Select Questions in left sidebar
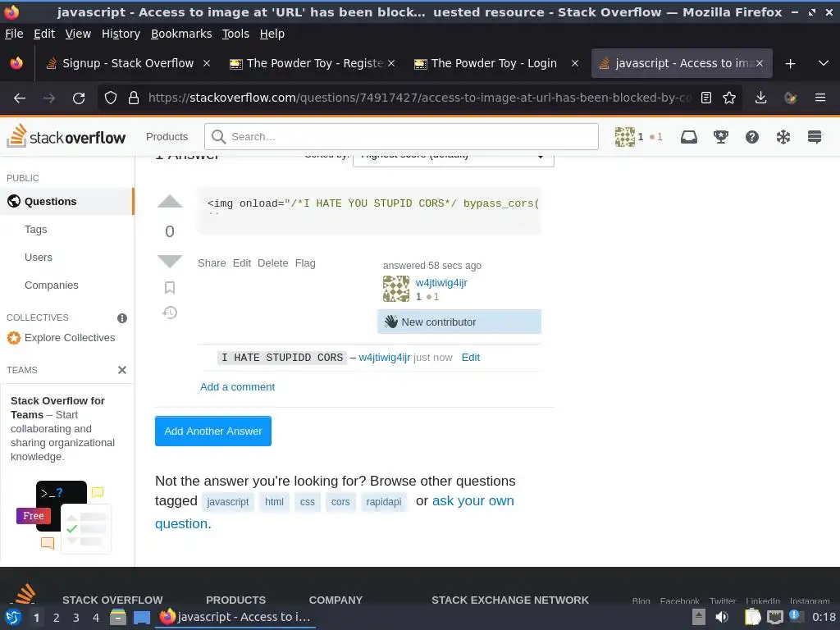840x630 pixels. click(x=66, y=202)
